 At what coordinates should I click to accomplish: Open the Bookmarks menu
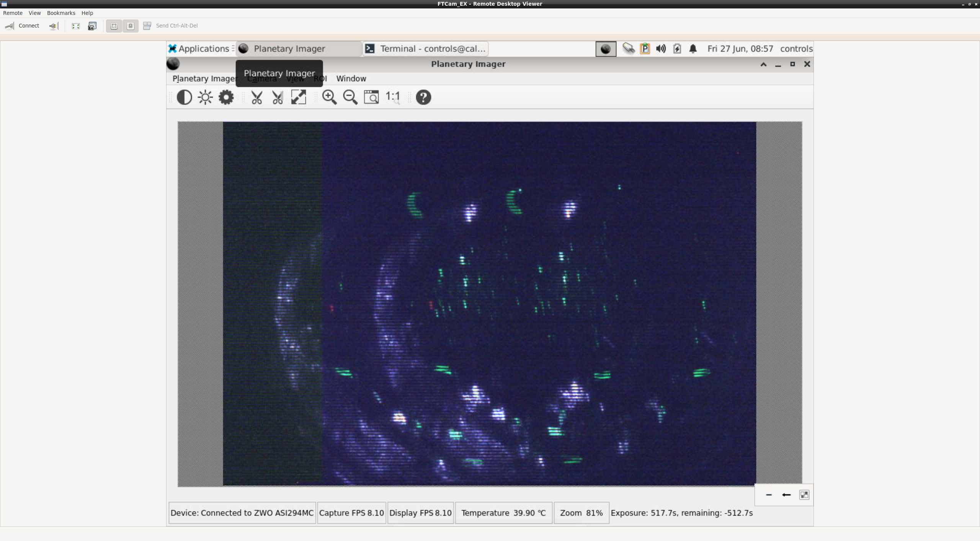point(61,13)
